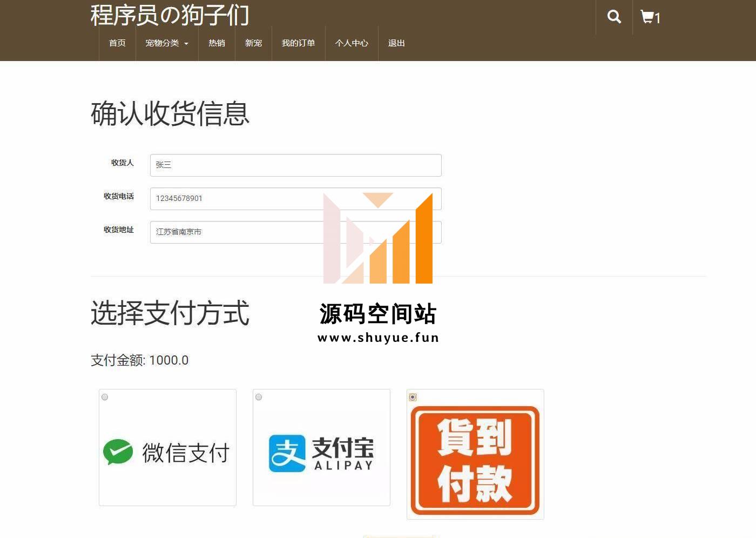This screenshot has width=756, height=538.
Task: Click the 收货电话 label
Action: (x=119, y=196)
